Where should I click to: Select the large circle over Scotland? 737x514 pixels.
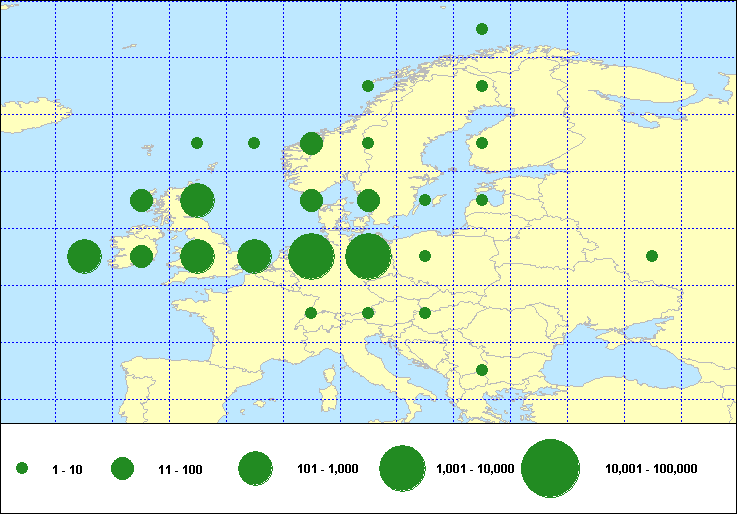(x=197, y=200)
